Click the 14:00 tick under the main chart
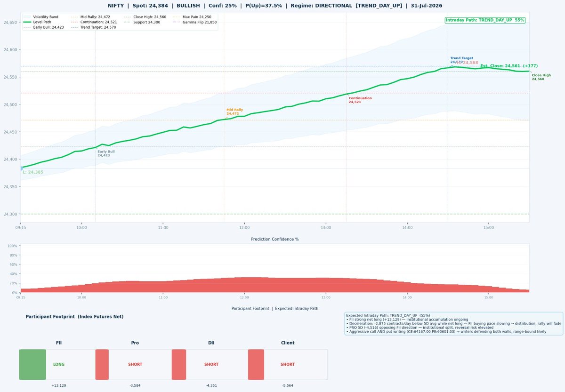The width and height of the screenshot is (565, 392). (407, 227)
